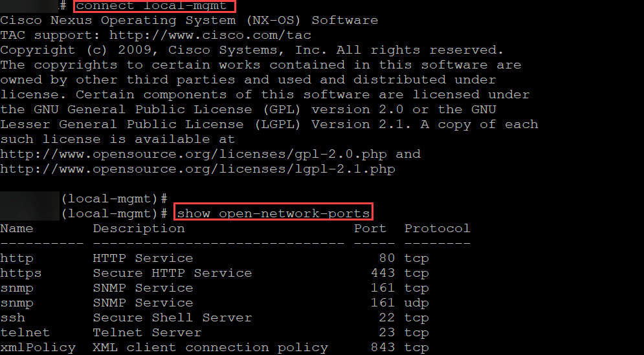644x355 pixels.
Task: Click port value 443
Action: pos(383,273)
